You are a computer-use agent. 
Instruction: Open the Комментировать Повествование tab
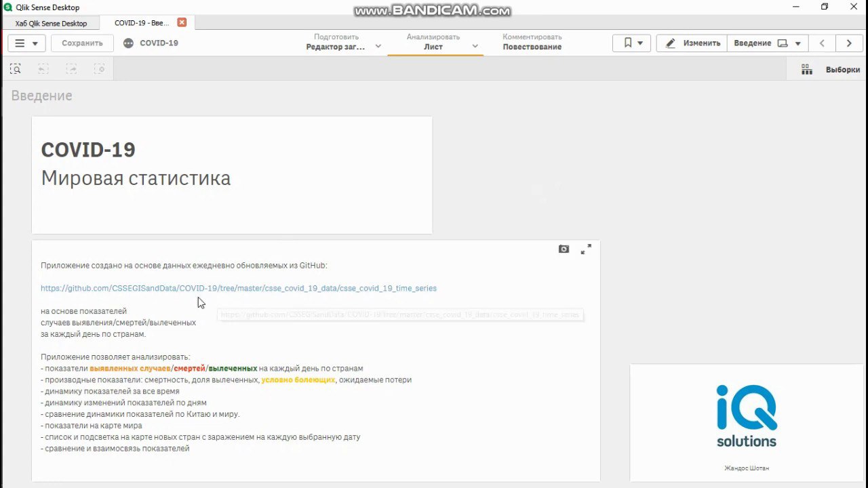click(x=532, y=42)
